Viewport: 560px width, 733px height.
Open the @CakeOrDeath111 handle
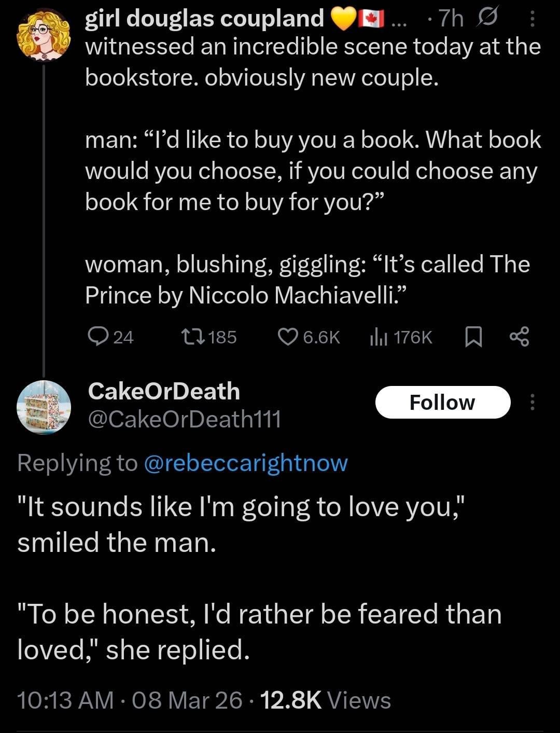pos(185,419)
